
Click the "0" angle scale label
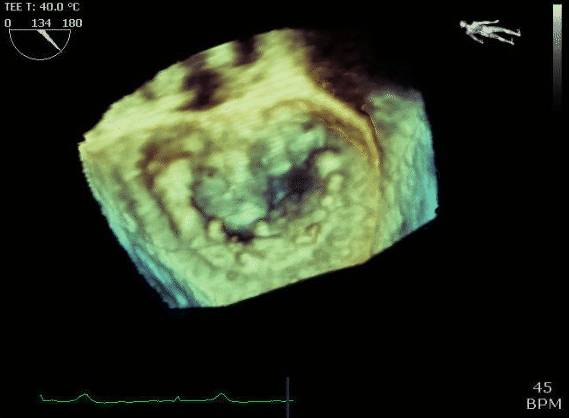[8, 23]
